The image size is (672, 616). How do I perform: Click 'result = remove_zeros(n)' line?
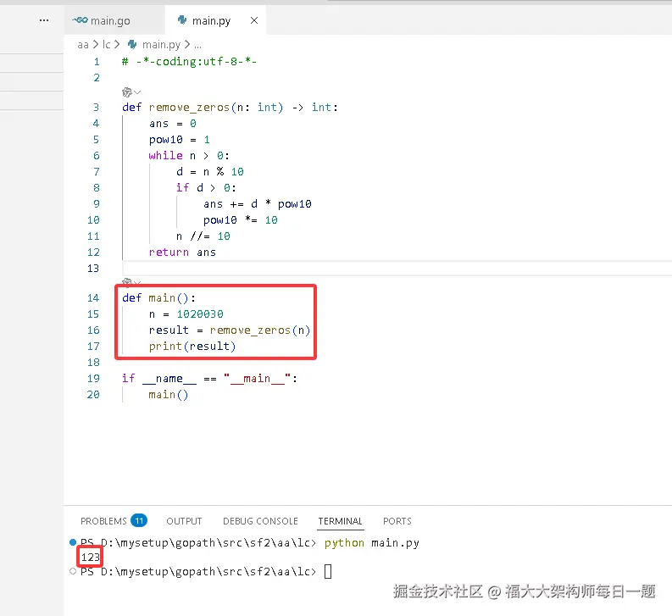click(230, 330)
